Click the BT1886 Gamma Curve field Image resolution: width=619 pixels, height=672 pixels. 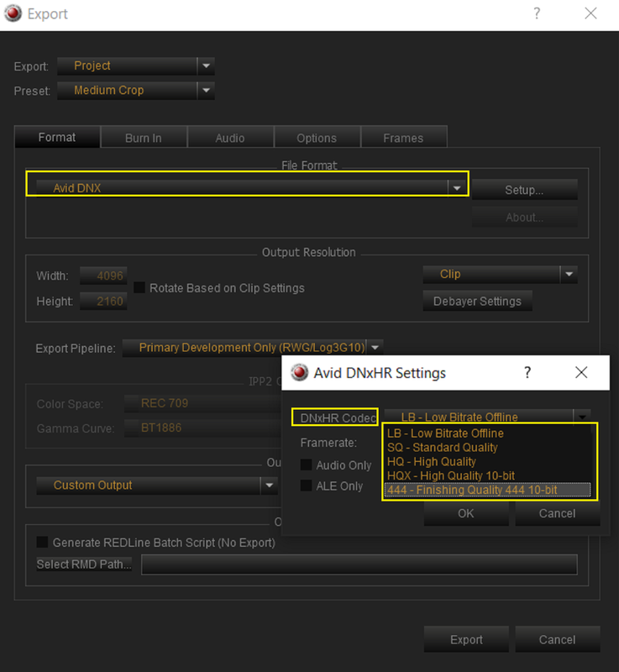tap(202, 428)
